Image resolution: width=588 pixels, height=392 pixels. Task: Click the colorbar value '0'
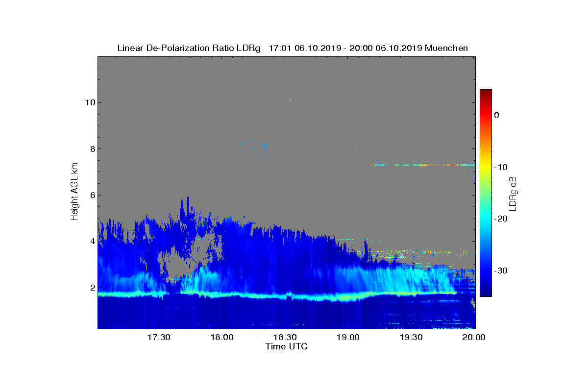click(497, 115)
